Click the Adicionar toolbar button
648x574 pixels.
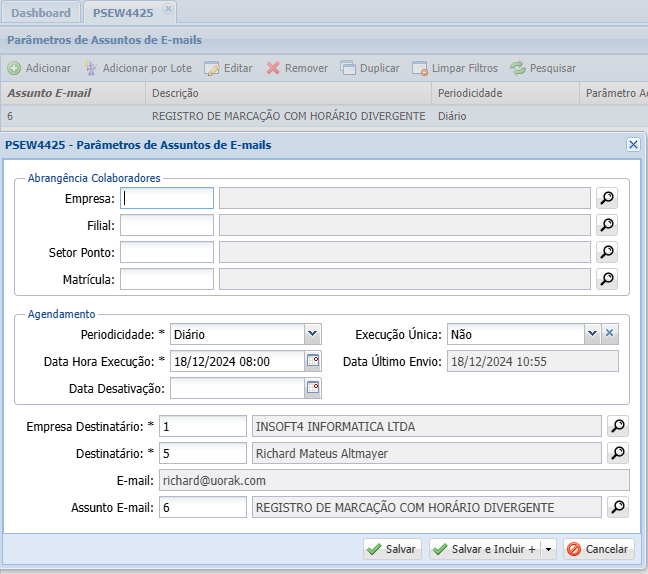pos(39,68)
